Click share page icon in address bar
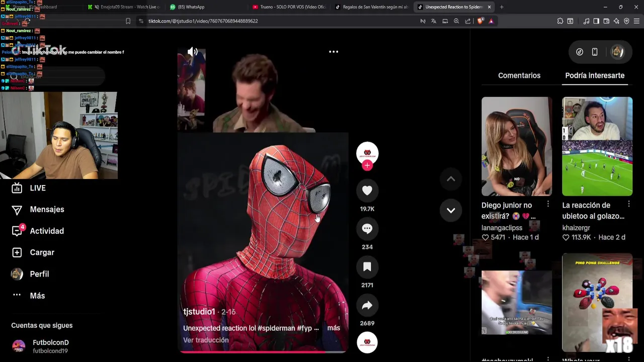Screen dimensions: 644x362 pyautogui.click(x=468, y=21)
